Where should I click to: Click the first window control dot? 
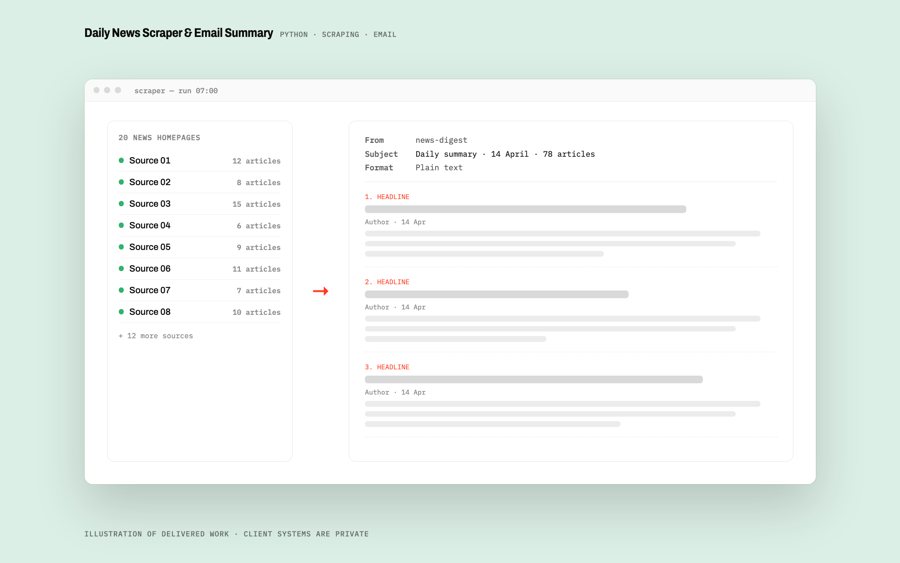point(96,90)
